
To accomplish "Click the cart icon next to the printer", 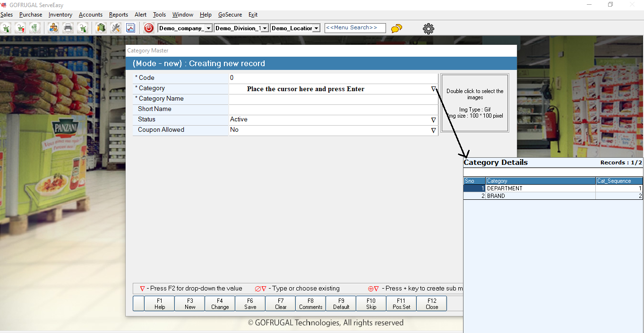I will click(x=83, y=28).
